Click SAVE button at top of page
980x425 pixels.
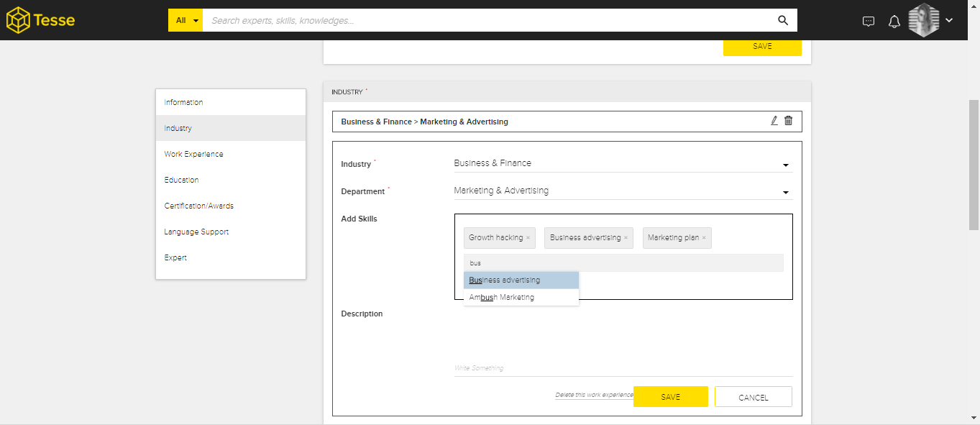[x=762, y=47]
